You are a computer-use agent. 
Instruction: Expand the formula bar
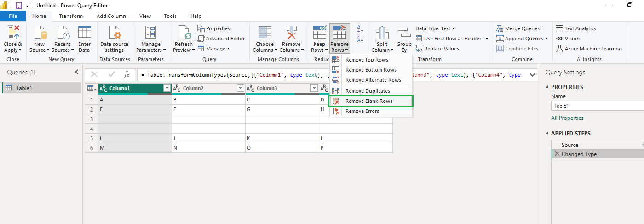click(533, 75)
